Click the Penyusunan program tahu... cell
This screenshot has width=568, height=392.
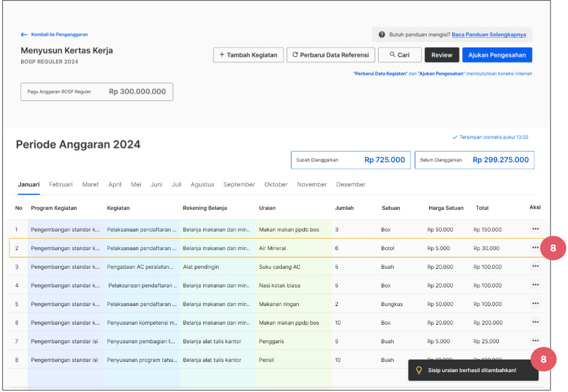142,360
